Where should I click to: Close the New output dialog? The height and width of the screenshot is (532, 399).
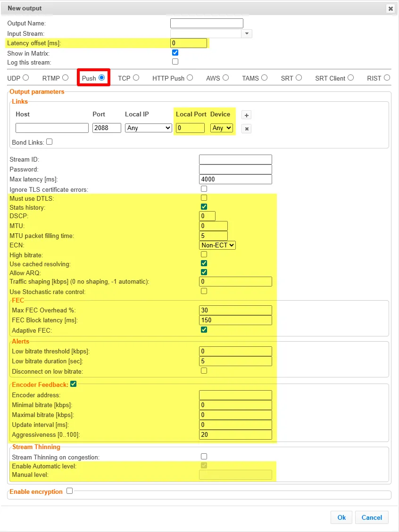pyautogui.click(x=391, y=8)
